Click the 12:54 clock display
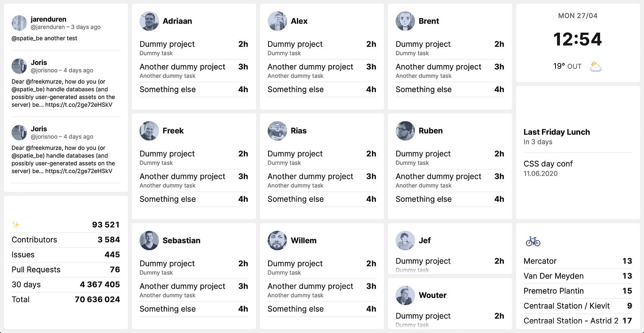The width and height of the screenshot is (644, 333). (x=578, y=39)
